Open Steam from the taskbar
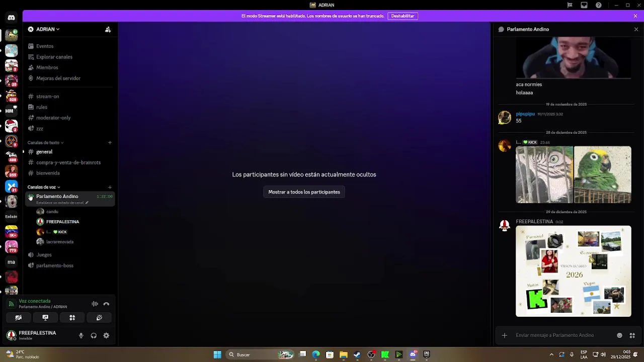This screenshot has height=362, width=644. (x=357, y=354)
